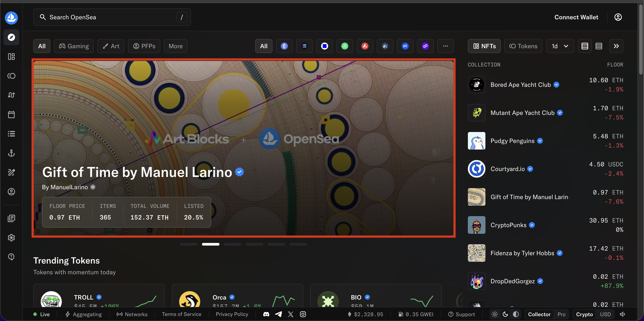Image resolution: width=644 pixels, height=321 pixels.
Task: Select Pro mode in footer
Action: point(561,314)
